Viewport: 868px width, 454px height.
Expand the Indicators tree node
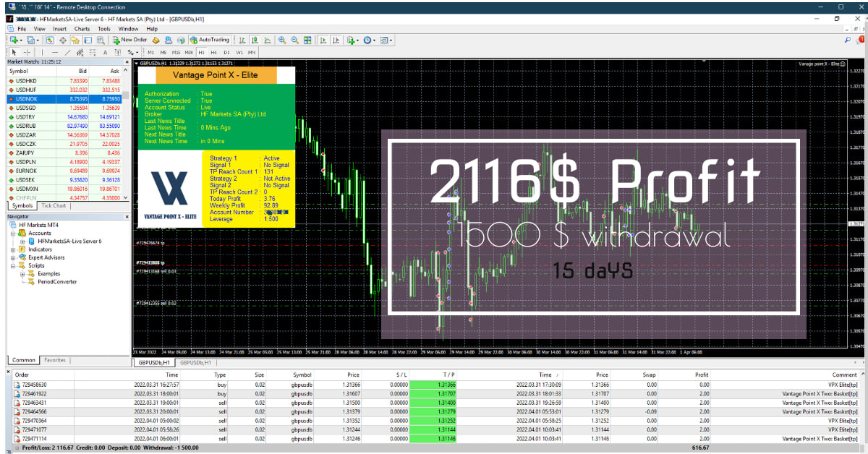pos(14,249)
